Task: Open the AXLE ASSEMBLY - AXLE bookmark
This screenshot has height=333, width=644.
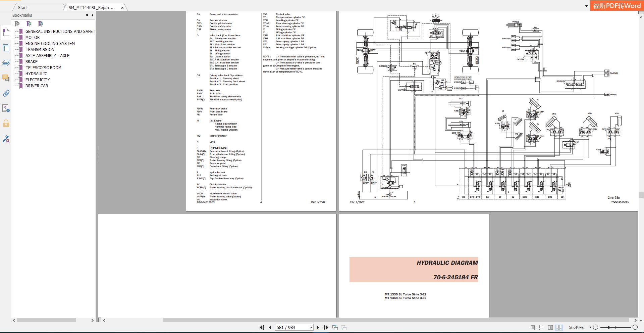Action: pyautogui.click(x=47, y=56)
